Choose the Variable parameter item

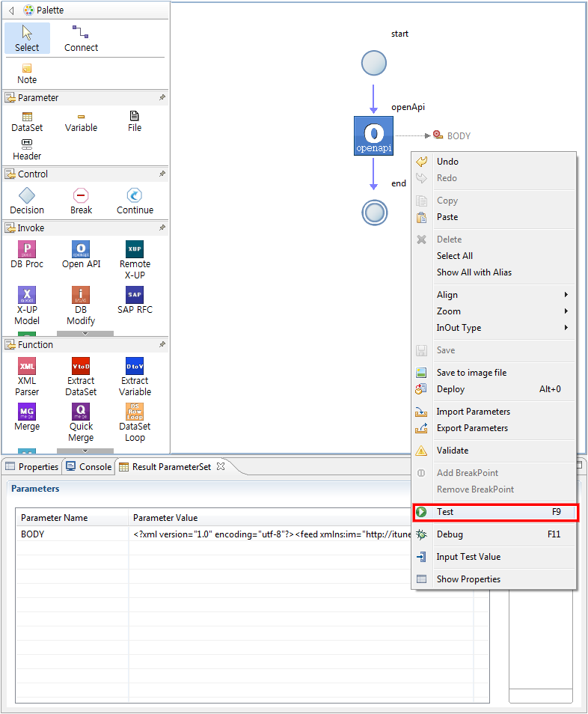pos(81,121)
